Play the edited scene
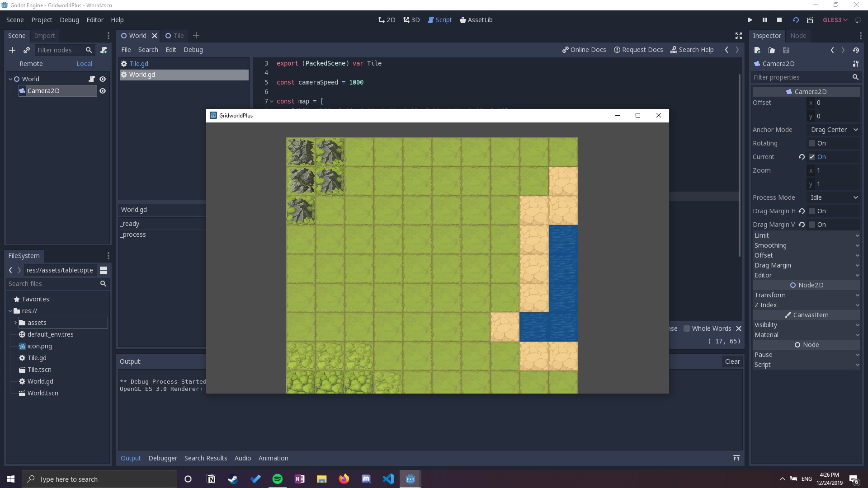The image size is (868, 488). click(796, 20)
